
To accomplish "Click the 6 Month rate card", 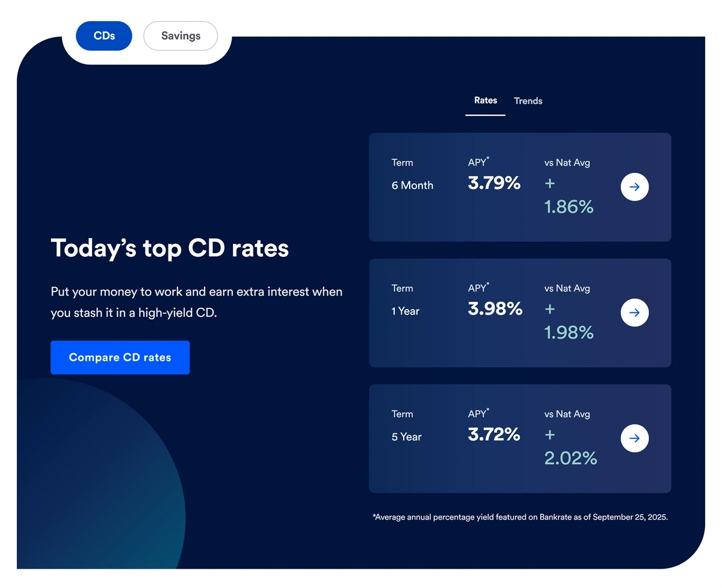I will coord(520,187).
